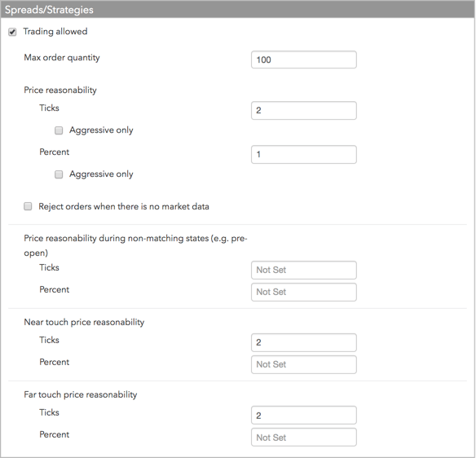
Task: Focus the Price reasonability Percent field showing 1
Action: 304,155
